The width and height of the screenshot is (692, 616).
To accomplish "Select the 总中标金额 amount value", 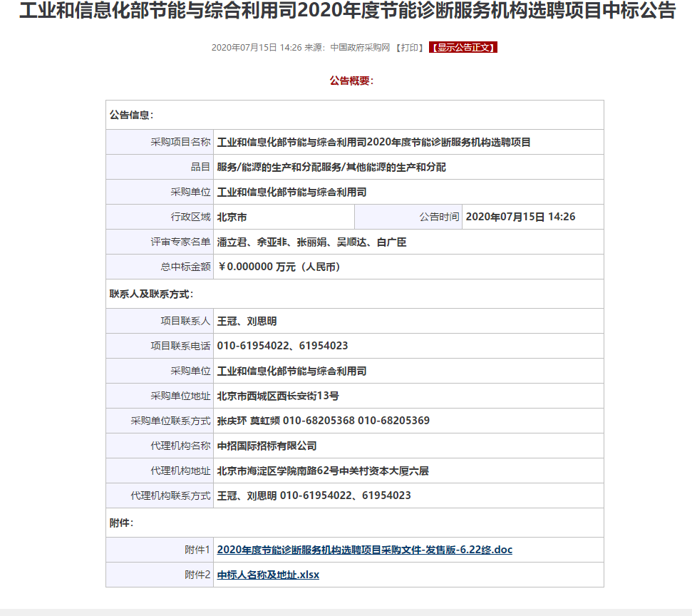I will click(x=279, y=267).
